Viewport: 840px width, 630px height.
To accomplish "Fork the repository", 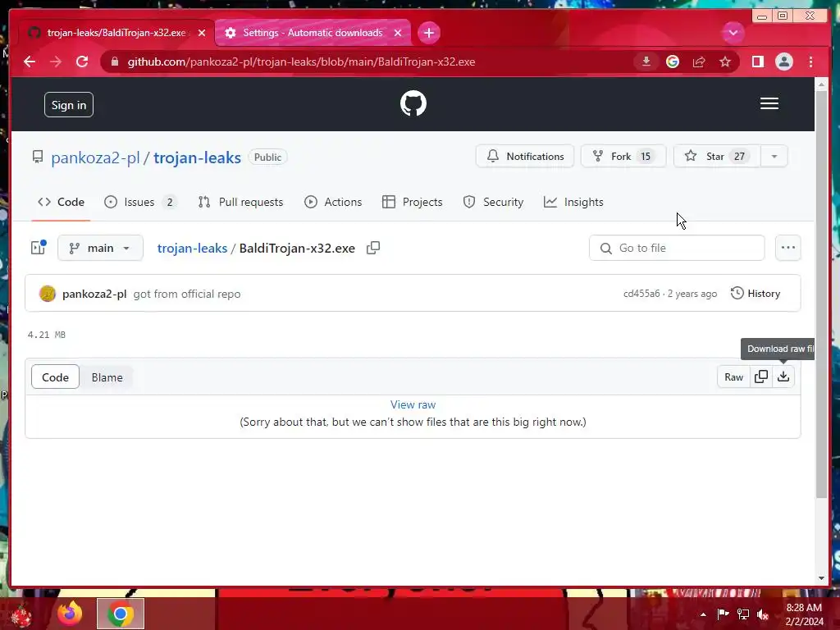I will 623,157.
